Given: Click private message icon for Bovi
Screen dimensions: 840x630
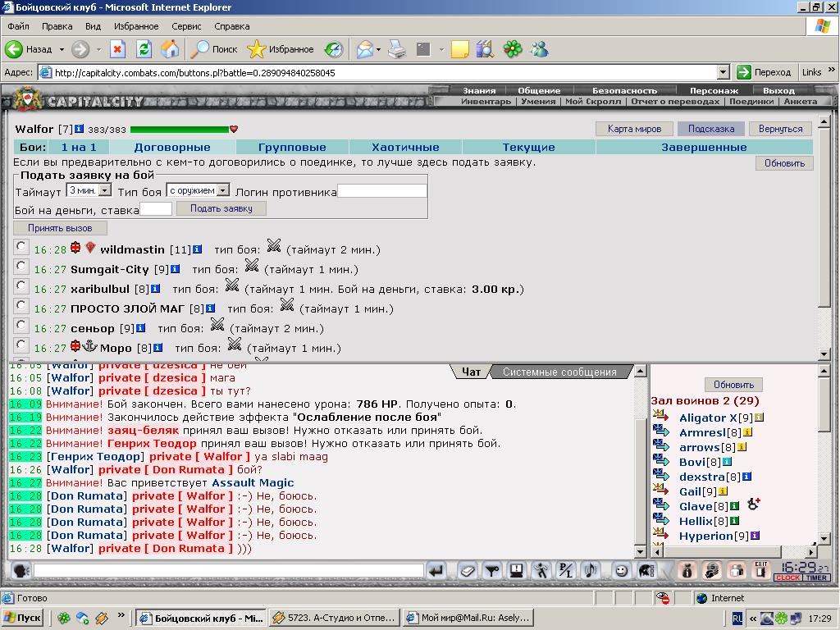Looking at the screenshot, I should coord(660,459).
